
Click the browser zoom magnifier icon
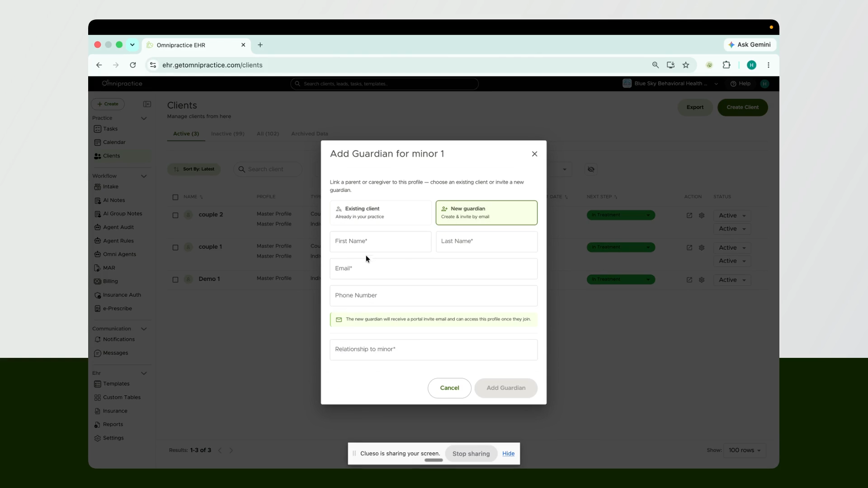[656, 65]
